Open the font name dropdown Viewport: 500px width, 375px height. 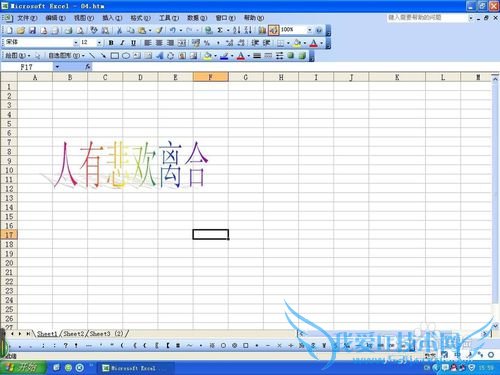(76, 43)
